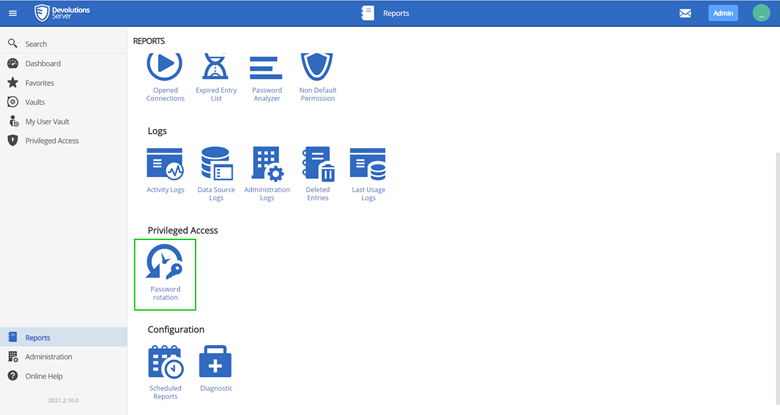Select Privileged Access in sidebar
Image resolution: width=780 pixels, height=415 pixels.
[52, 141]
